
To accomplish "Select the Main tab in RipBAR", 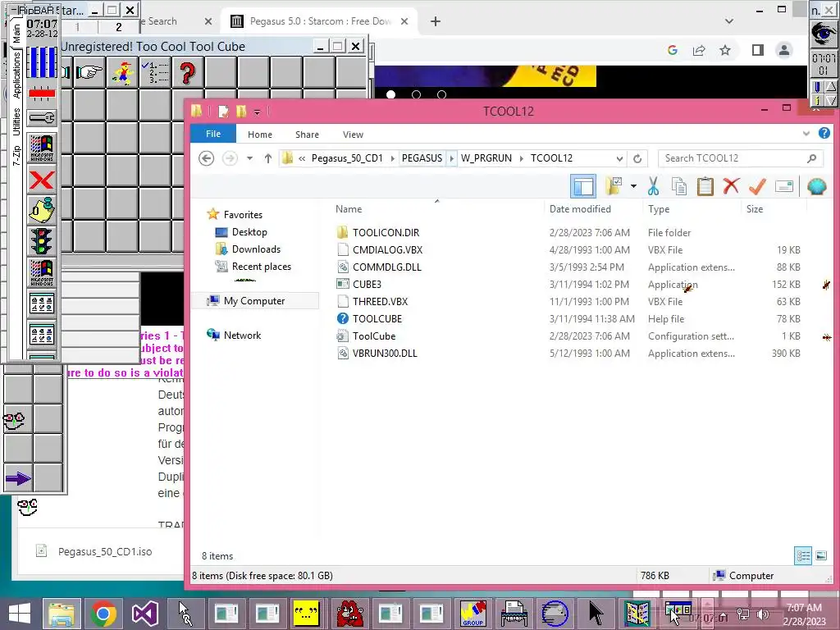I will coord(16,33).
